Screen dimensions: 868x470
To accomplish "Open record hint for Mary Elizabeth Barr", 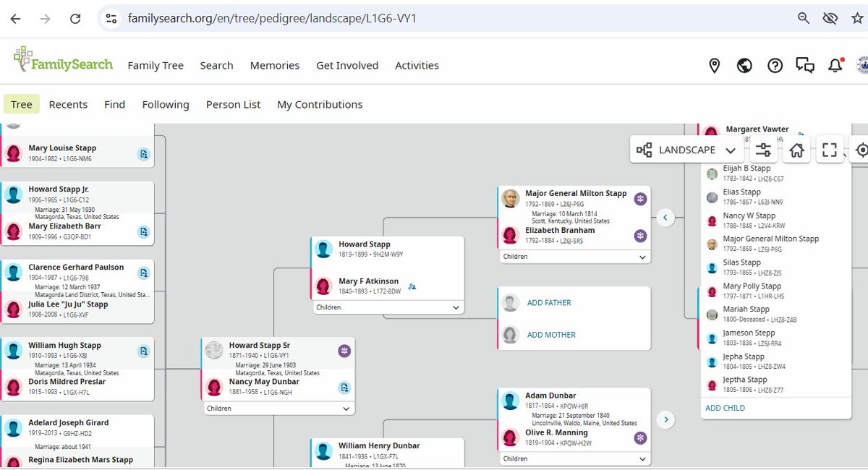I will 144,231.
